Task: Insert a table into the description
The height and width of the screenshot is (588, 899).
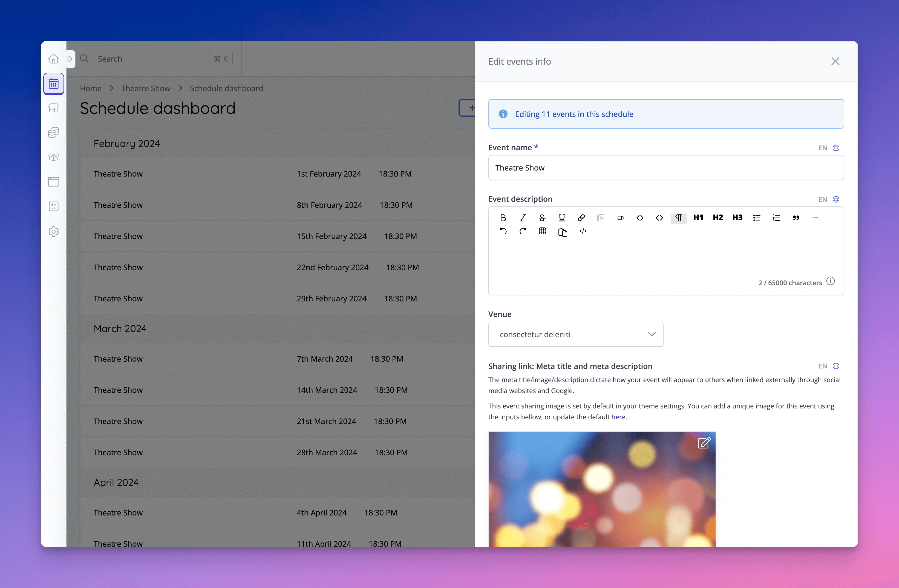Action: point(542,231)
